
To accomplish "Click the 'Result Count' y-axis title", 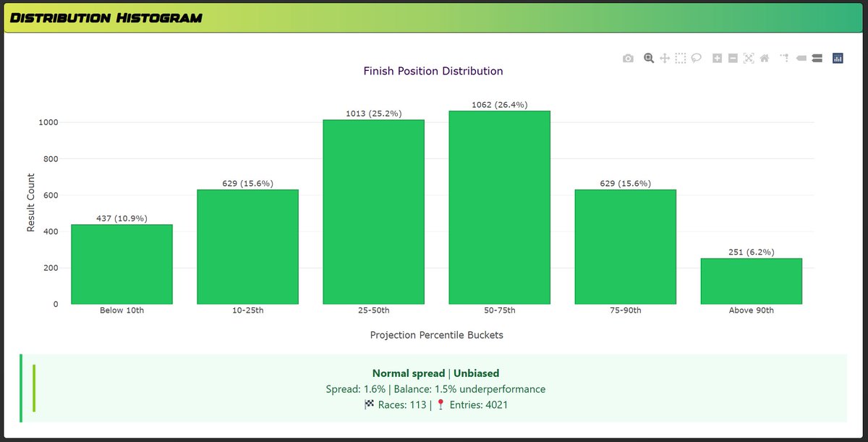I will click(x=31, y=203).
